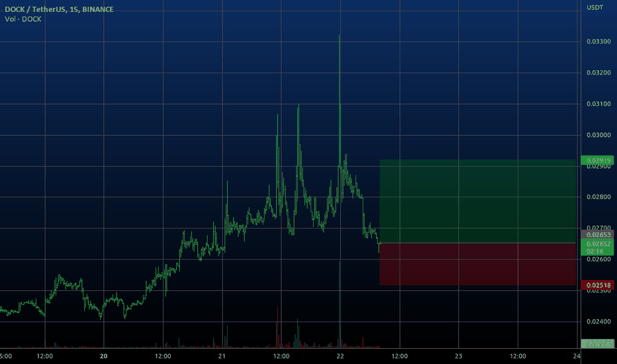
Task: Click the 0.02600 price axis label
Action: point(598,259)
